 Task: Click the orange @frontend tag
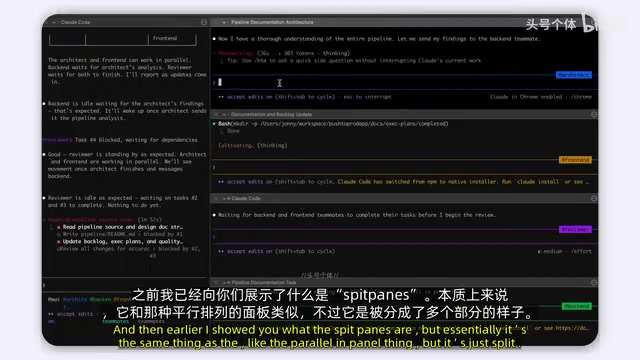click(575, 160)
